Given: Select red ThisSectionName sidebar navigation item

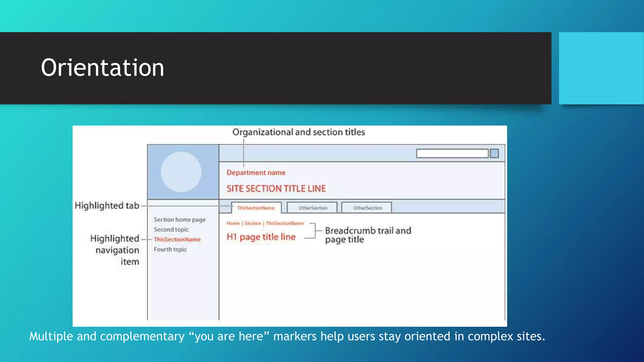Looking at the screenshot, I should [x=177, y=239].
